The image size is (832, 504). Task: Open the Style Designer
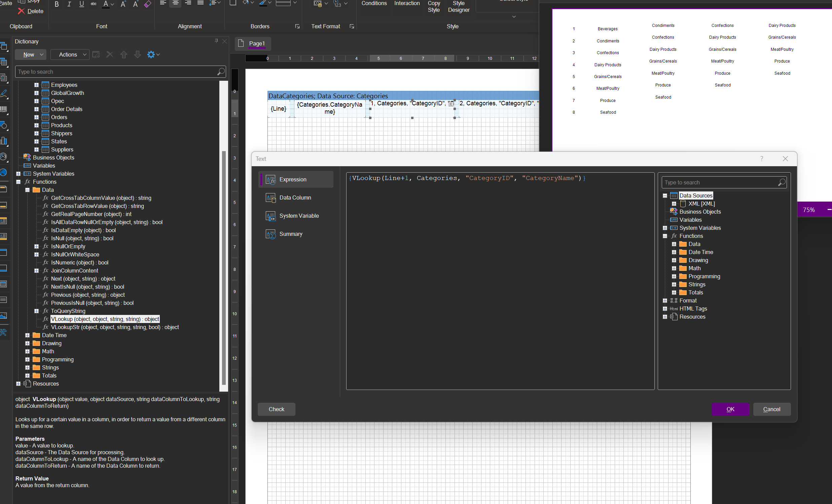(459, 6)
